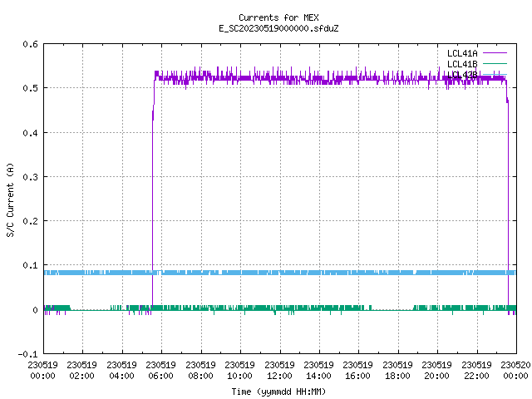This screenshot has width=532, height=399.
Task: Click the 0.1 y-axis tick label
Action: click(x=30, y=265)
